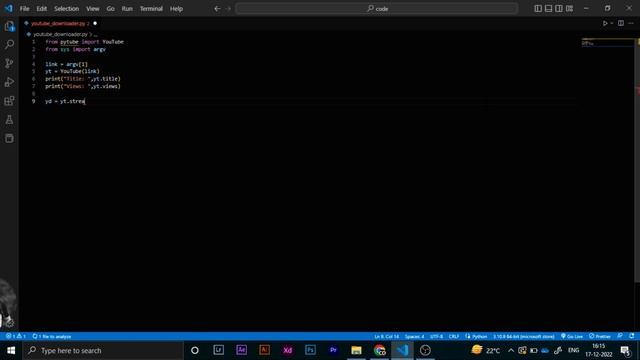The height and width of the screenshot is (360, 640).
Task: Open the Windows Start menu
Action: 11,350
